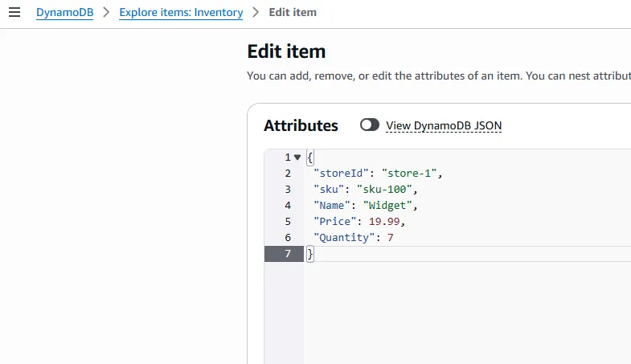
Task: Select line number 3 in gutter
Action: click(x=287, y=190)
